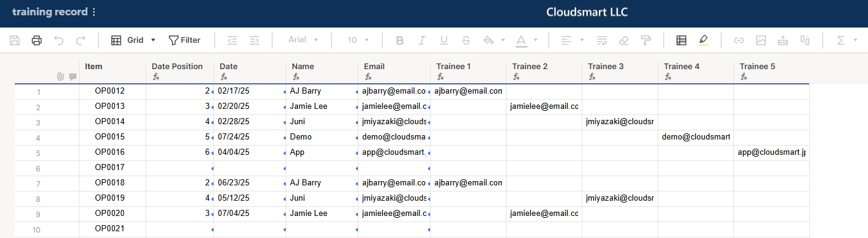Image resolution: width=868 pixels, height=238 pixels.
Task: Select cell OP0012
Action: [113, 91]
